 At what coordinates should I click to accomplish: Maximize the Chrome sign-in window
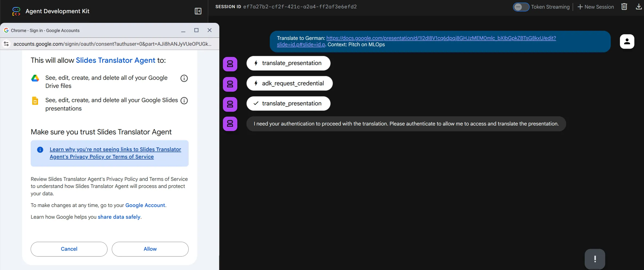(x=196, y=30)
